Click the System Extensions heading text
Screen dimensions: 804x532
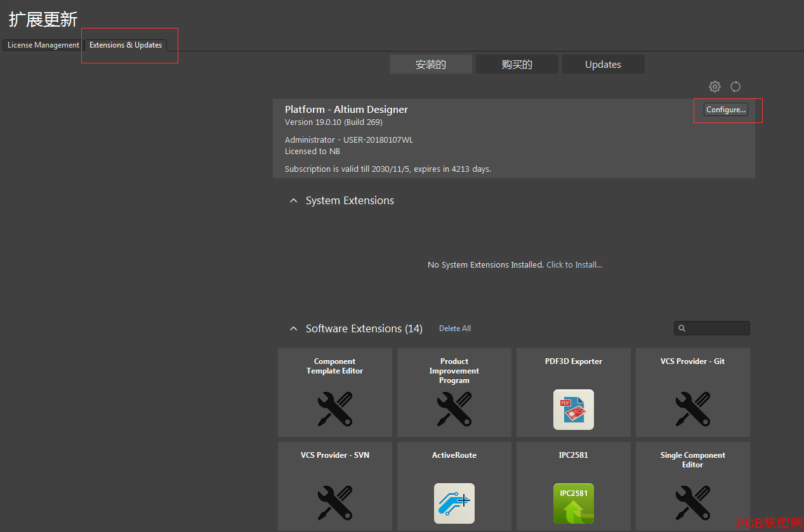(x=350, y=200)
